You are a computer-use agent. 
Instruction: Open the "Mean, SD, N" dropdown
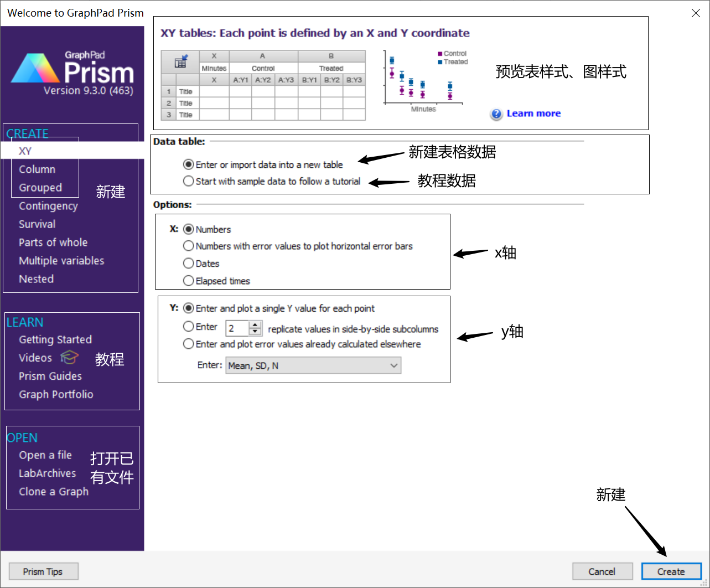pos(393,365)
